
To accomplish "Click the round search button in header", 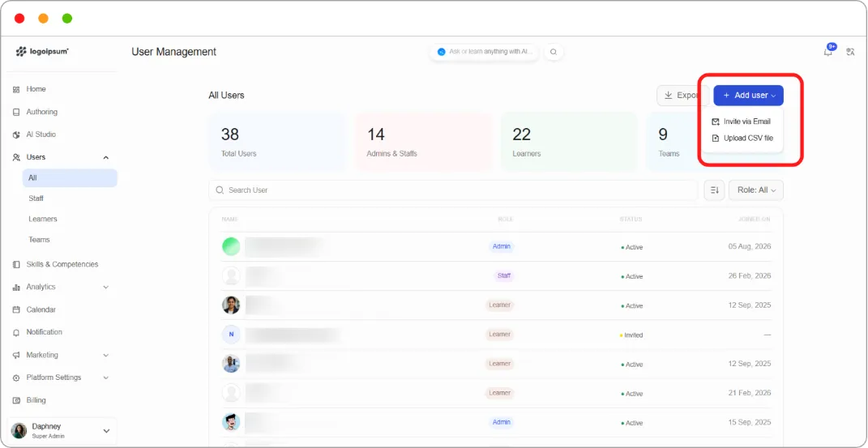I will [x=554, y=52].
